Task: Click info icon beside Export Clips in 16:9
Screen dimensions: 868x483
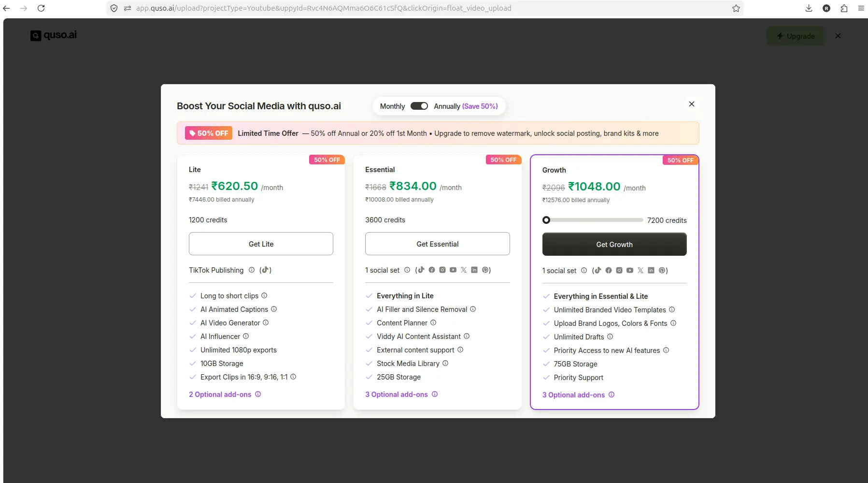Action: pyautogui.click(x=293, y=377)
